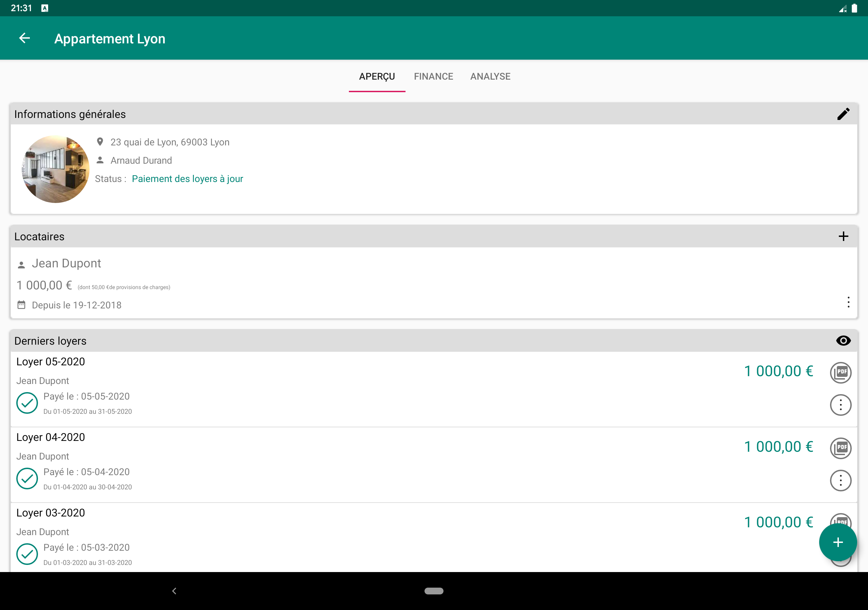
Task: Open PDF receipt for Loyer 05-2020
Action: [840, 372]
